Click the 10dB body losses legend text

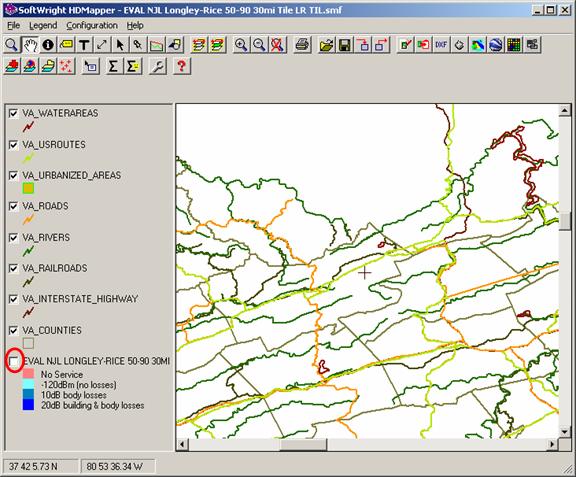74,395
